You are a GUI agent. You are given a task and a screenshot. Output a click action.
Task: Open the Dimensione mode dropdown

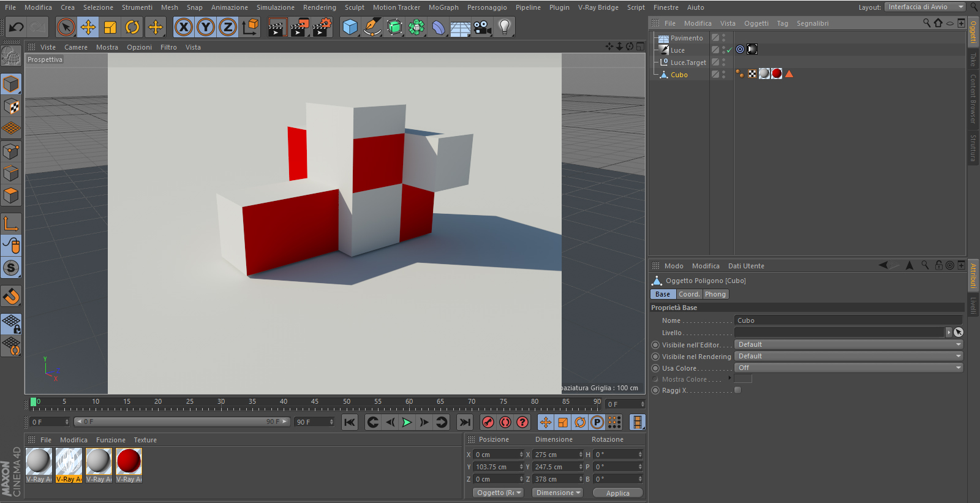point(557,493)
